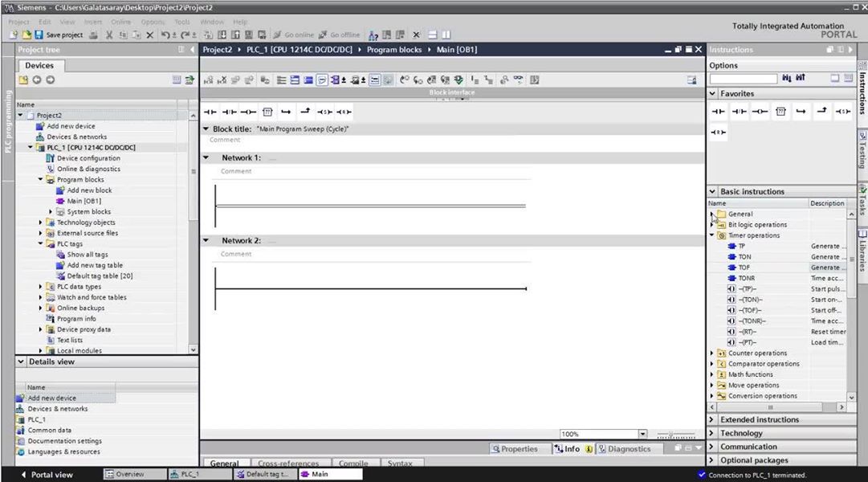Click the delete X icon beside paste

coord(149,35)
